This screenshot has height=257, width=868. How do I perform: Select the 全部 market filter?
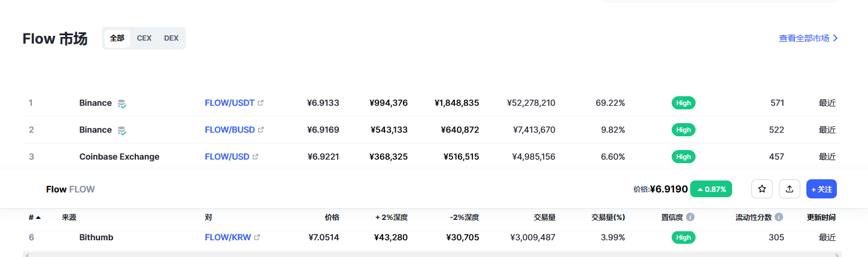tap(117, 38)
